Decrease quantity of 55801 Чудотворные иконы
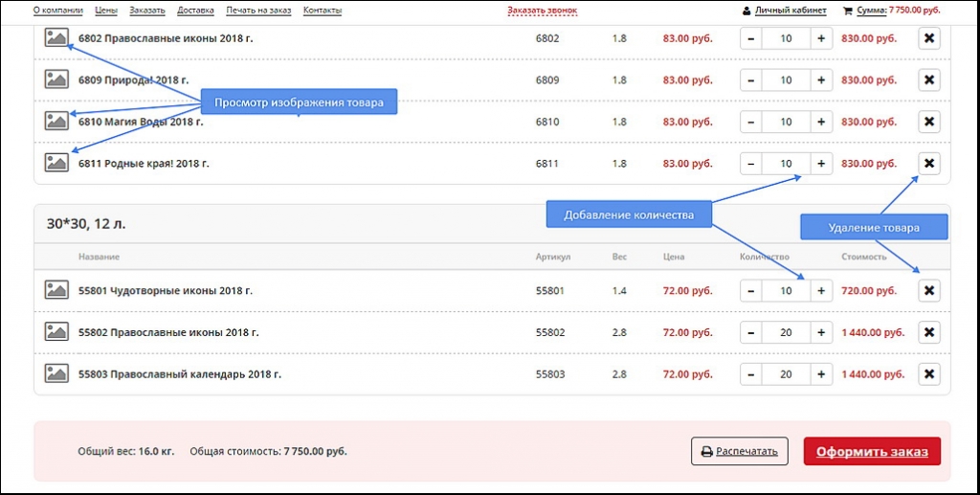 pyautogui.click(x=751, y=290)
